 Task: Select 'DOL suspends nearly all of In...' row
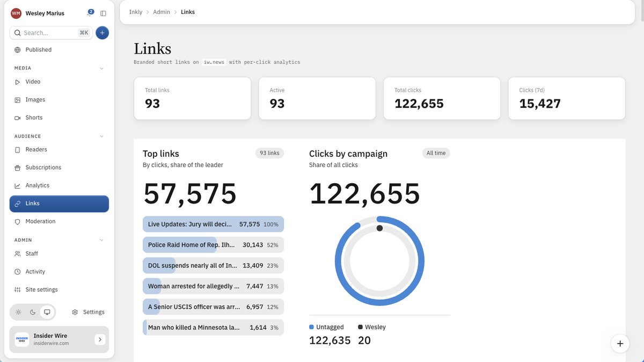click(x=213, y=265)
